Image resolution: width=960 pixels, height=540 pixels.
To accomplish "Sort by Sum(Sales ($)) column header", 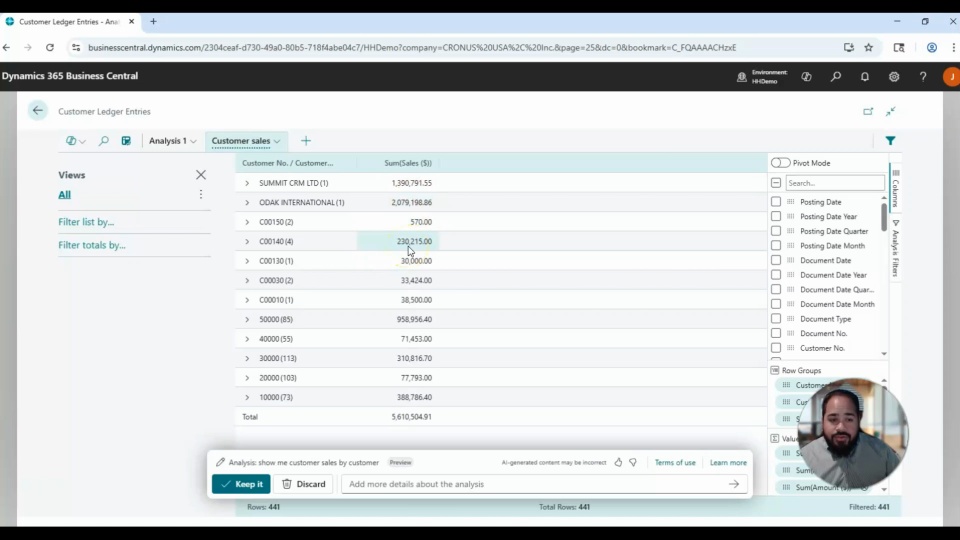I will click(x=408, y=163).
